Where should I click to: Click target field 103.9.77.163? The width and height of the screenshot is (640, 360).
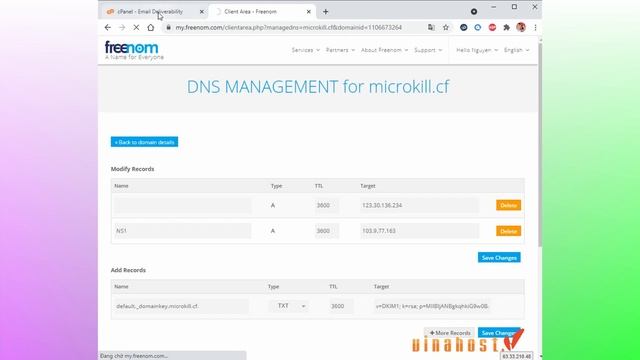pos(419,231)
